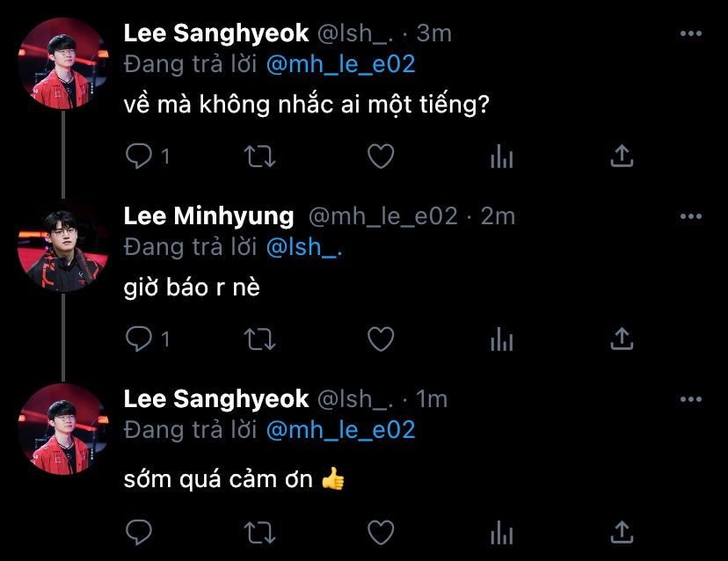View analytics of the first tweet
Image resolution: width=728 pixels, height=561 pixels.
(501, 157)
